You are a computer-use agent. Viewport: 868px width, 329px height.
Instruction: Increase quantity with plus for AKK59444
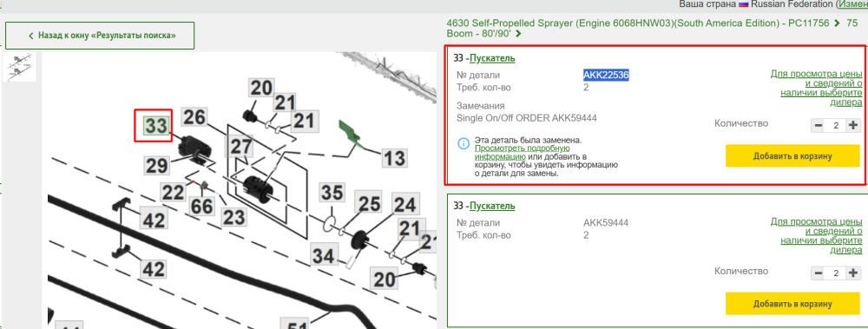click(853, 273)
